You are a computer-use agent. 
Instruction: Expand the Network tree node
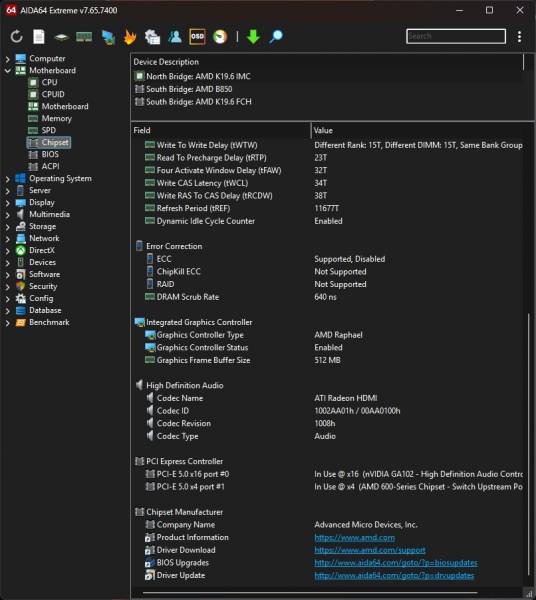(7, 239)
